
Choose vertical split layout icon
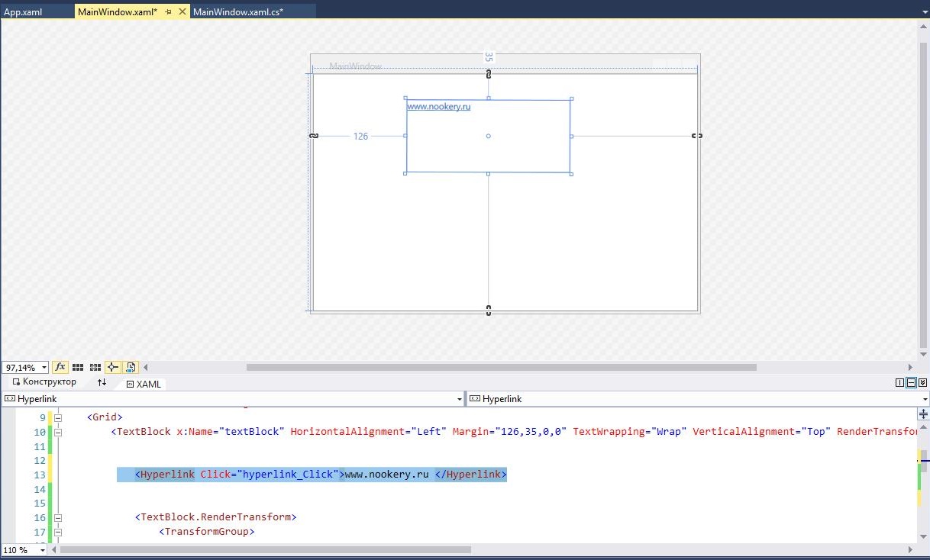click(x=900, y=382)
